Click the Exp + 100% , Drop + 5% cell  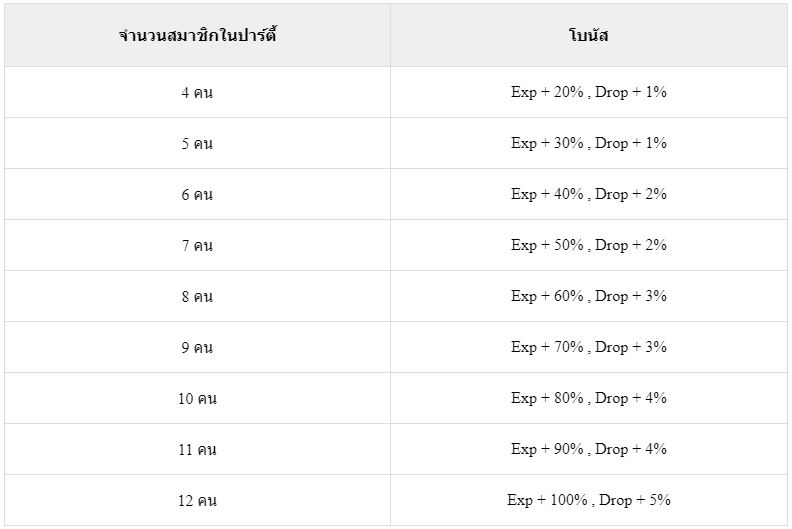click(x=588, y=501)
